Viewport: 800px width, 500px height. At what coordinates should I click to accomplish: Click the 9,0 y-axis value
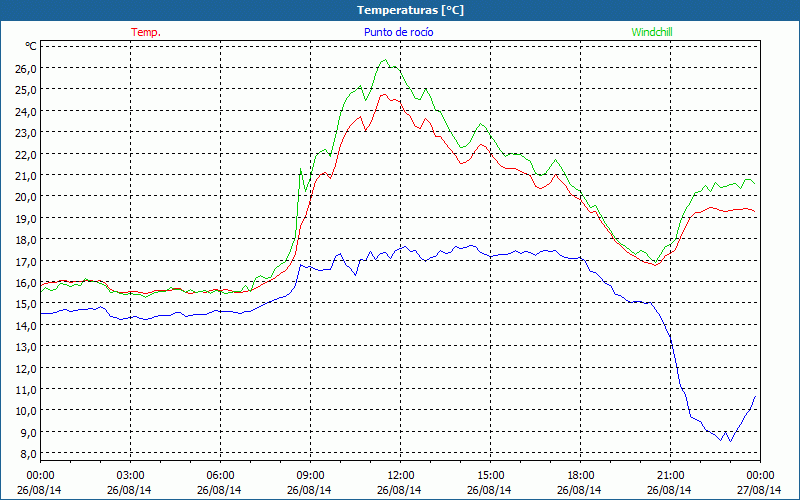click(x=29, y=432)
